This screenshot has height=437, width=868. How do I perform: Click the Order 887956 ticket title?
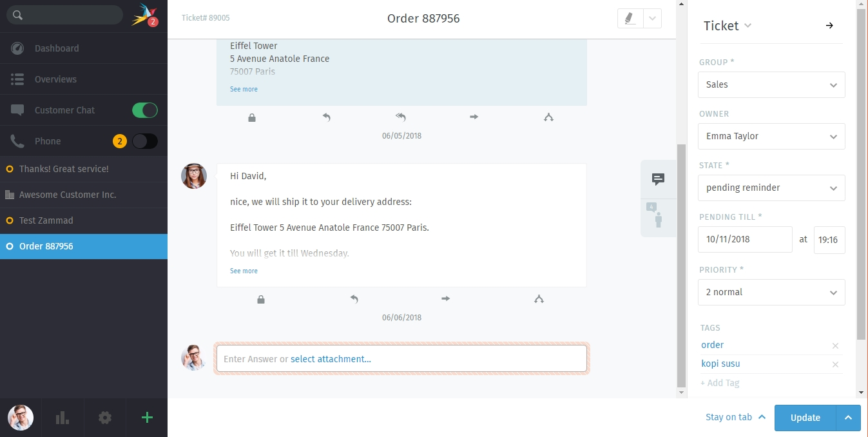(423, 19)
